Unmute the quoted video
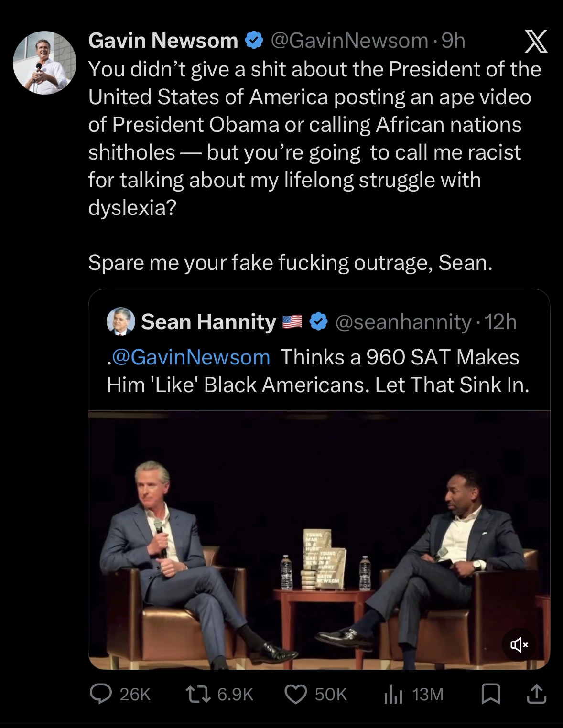 [x=519, y=646]
